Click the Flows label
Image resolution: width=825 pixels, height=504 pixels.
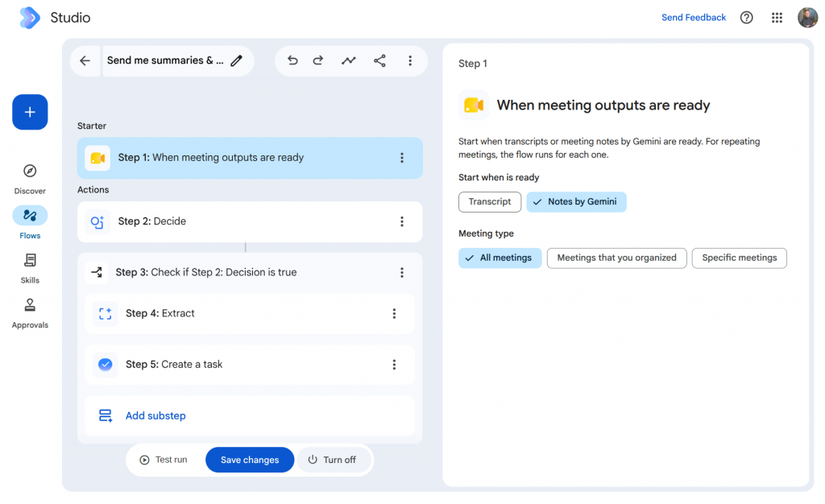click(x=30, y=236)
